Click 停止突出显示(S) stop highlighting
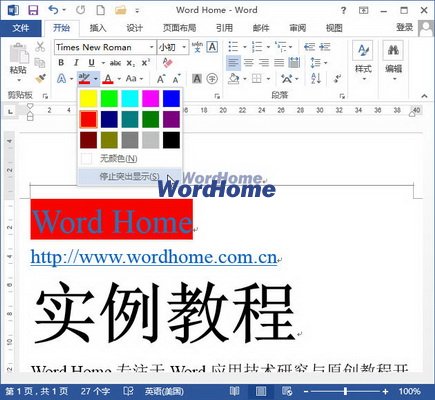The image size is (435, 400). pos(130,176)
